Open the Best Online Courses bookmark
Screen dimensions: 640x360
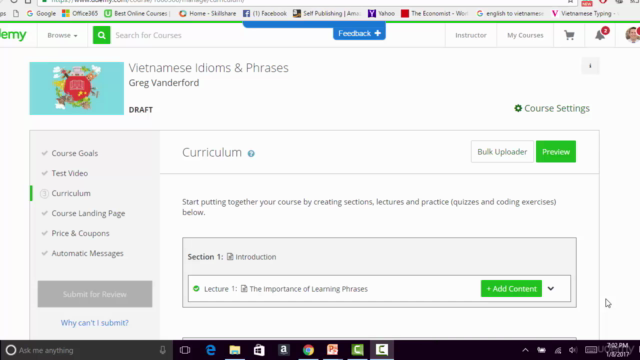(x=137, y=13)
